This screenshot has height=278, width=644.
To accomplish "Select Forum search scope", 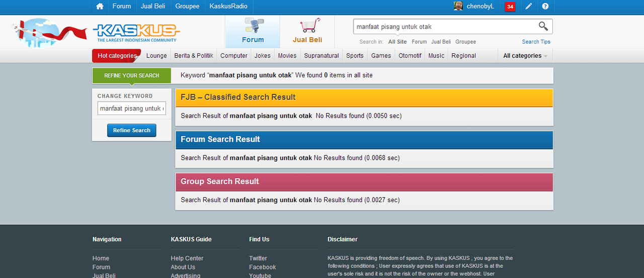I will 419,42.
